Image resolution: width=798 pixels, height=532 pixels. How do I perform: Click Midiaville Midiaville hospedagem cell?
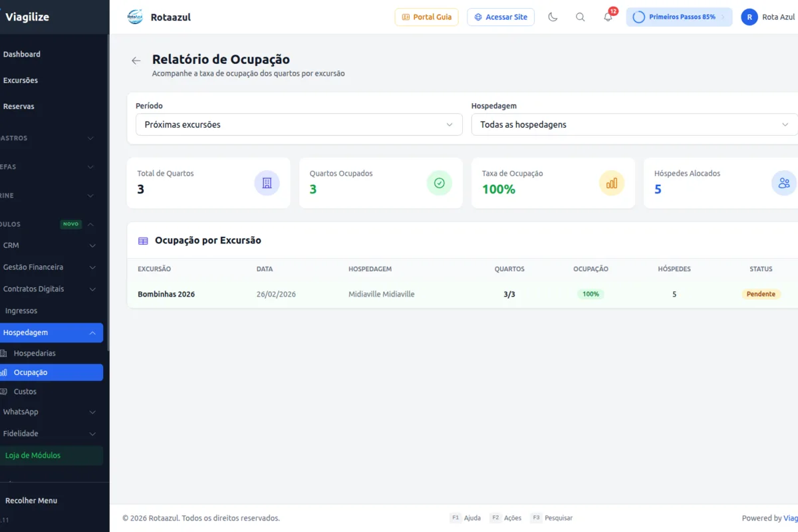pyautogui.click(x=382, y=294)
